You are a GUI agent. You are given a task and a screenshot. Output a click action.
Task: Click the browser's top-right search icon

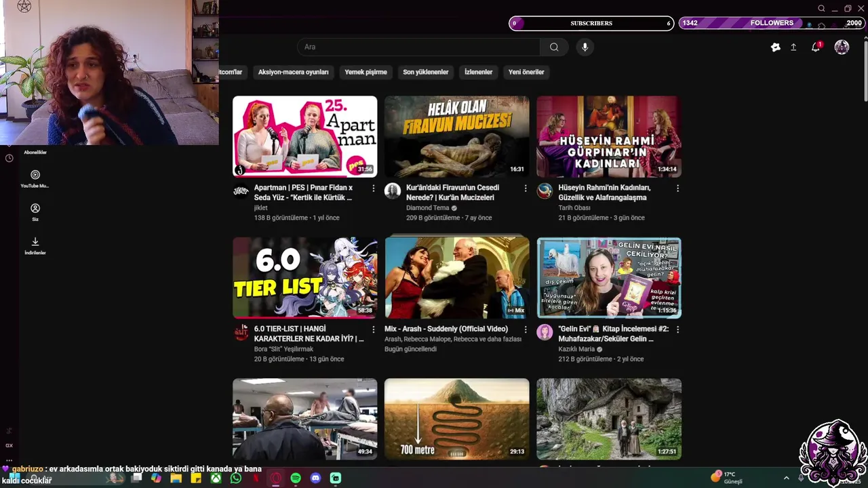tap(821, 9)
